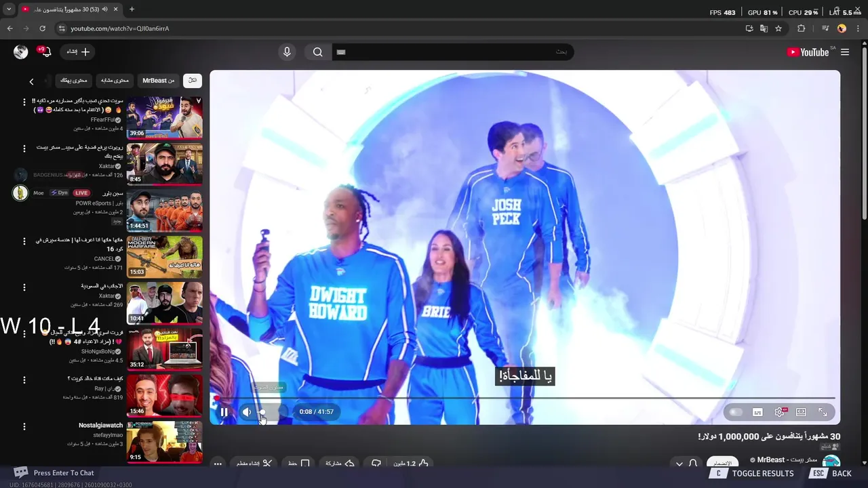This screenshot has width=868, height=488.
Task: Select the 'محتوى مشابه' filter chip
Action: coord(115,80)
